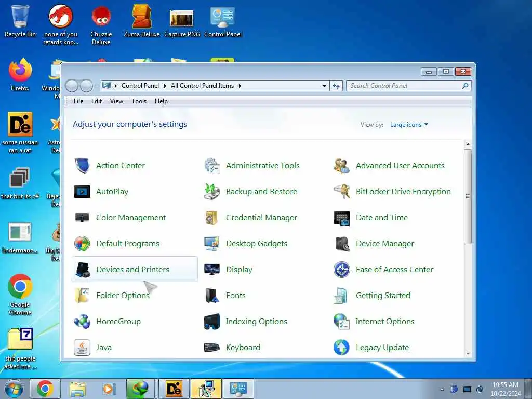Open the Backup and Restore icon

[x=212, y=192]
